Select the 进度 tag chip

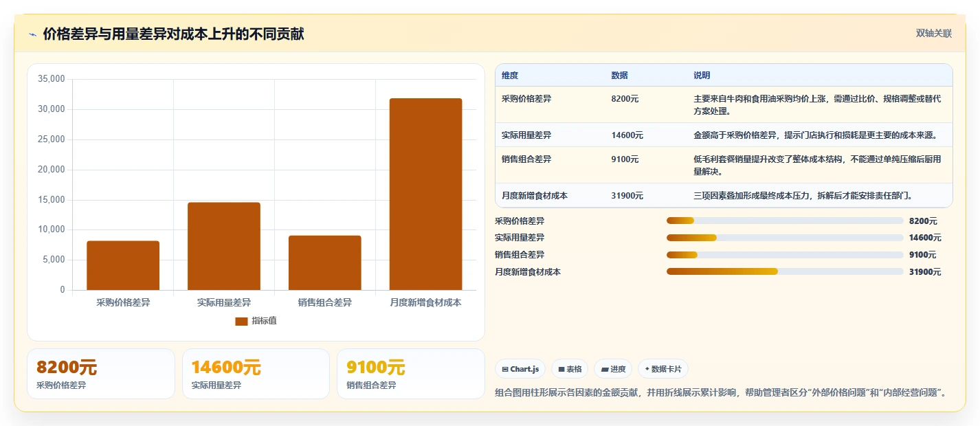coord(613,369)
